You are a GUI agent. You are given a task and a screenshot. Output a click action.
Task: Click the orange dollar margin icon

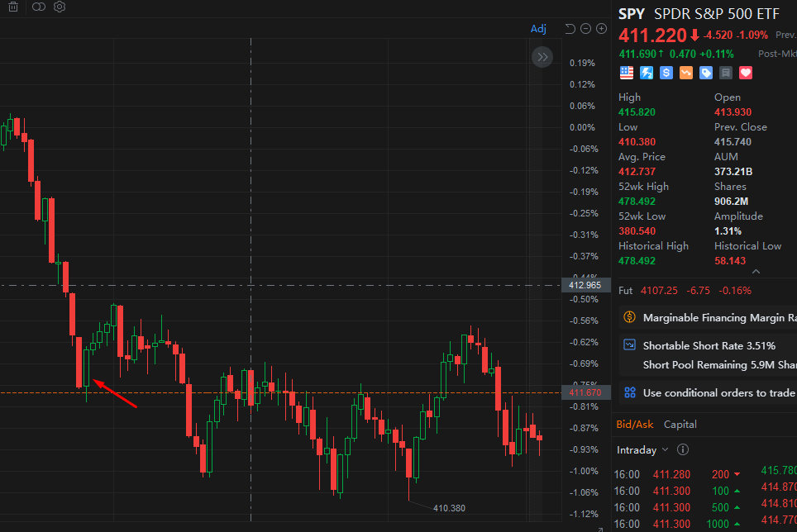(629, 317)
